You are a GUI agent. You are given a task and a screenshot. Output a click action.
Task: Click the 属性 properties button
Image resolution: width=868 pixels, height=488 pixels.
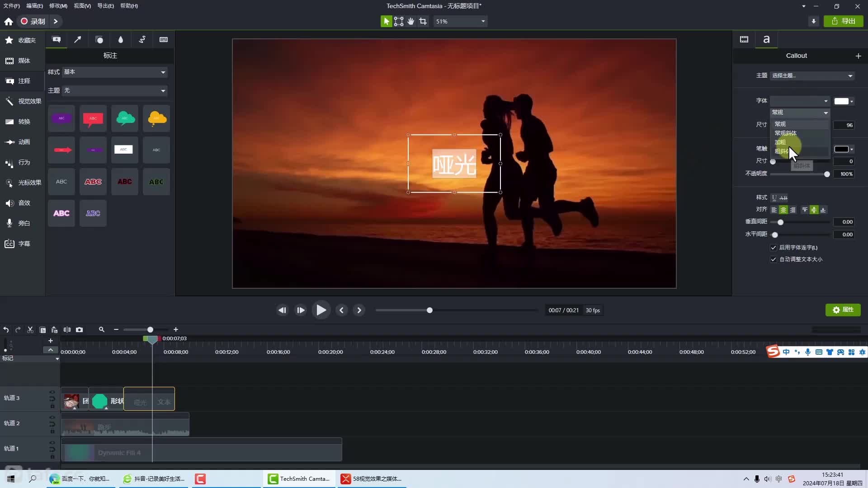click(x=843, y=310)
